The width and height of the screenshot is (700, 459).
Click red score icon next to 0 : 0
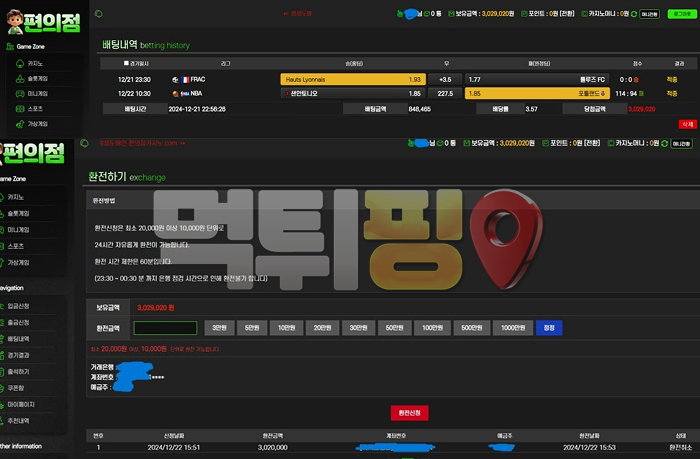click(x=636, y=80)
